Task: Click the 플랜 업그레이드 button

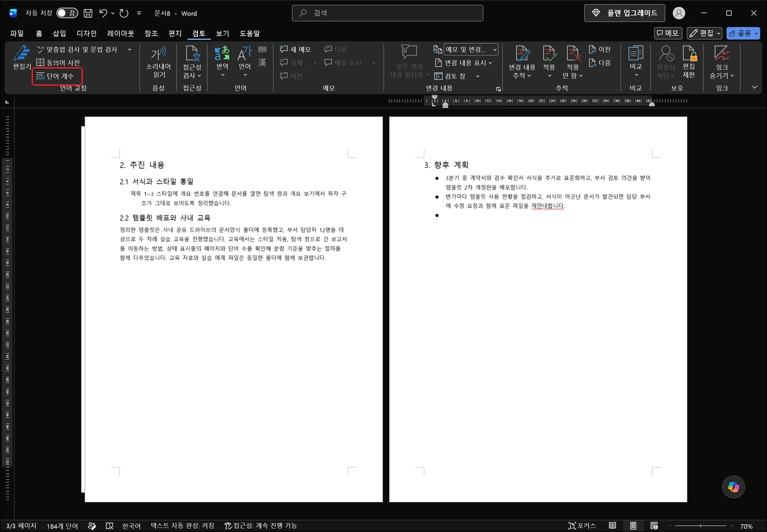Action: click(625, 13)
